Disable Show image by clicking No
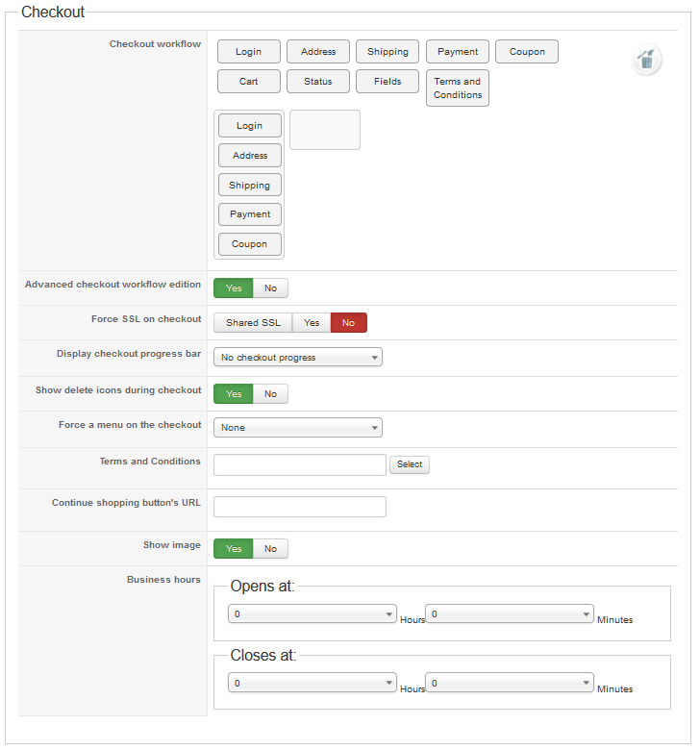Viewport: 700px width, 750px height. point(270,549)
